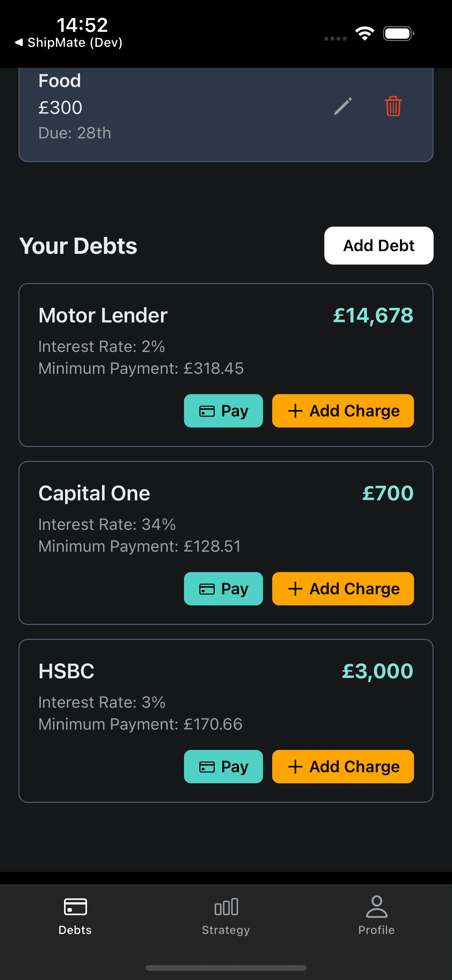Open the Capital One debt card
452x980 pixels.
click(94, 493)
